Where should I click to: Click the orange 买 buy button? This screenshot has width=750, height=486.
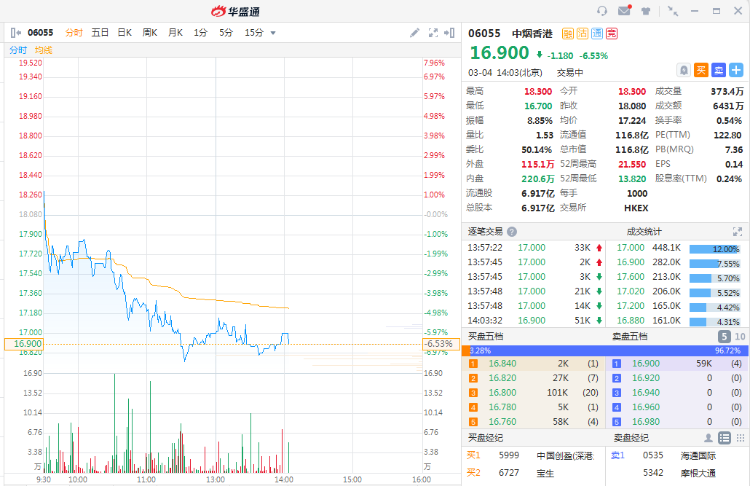click(701, 70)
